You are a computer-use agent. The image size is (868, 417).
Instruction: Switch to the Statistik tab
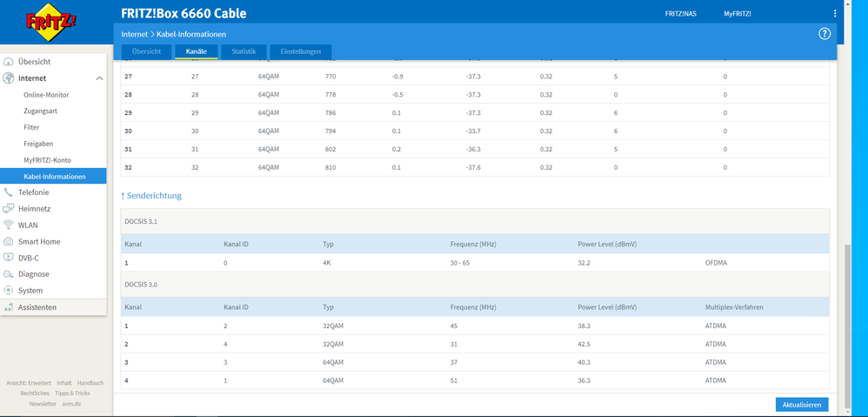pos(244,52)
